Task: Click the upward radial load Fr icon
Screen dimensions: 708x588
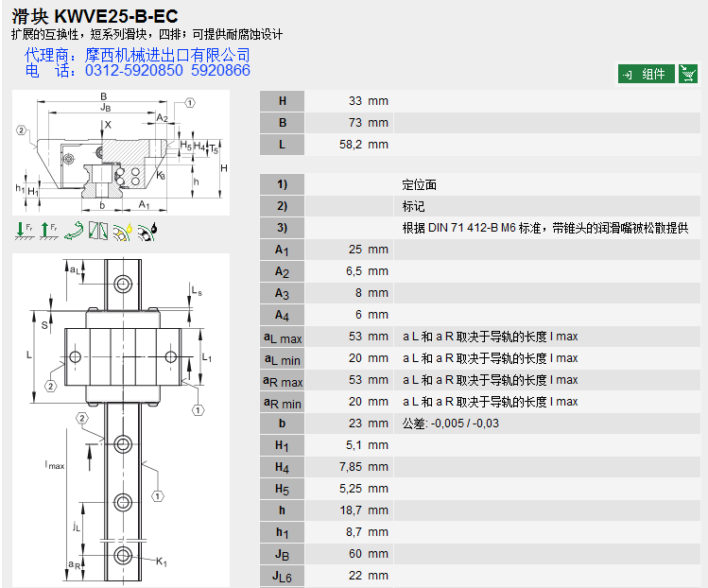Action: [x=47, y=230]
